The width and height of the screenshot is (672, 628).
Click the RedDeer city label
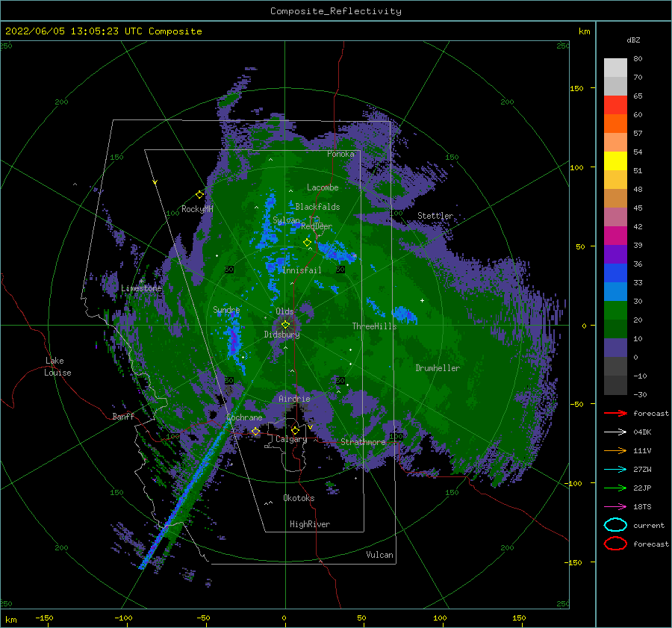(317, 226)
